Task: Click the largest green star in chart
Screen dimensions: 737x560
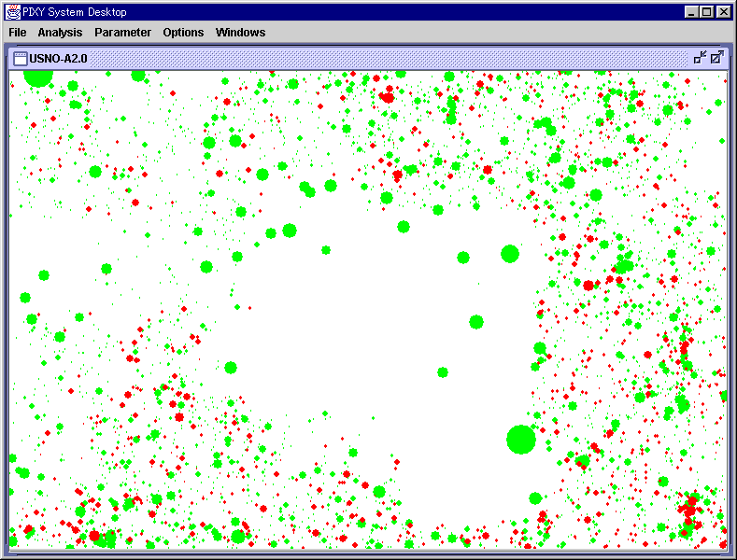Action: pos(521,440)
